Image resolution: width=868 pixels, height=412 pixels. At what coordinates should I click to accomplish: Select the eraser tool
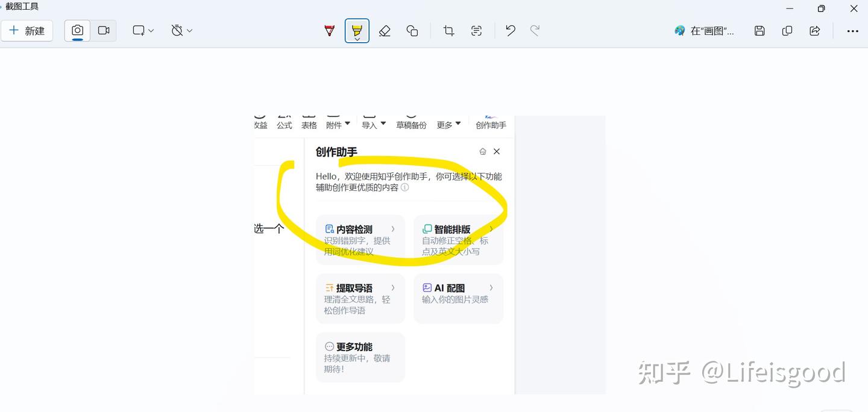coord(385,31)
